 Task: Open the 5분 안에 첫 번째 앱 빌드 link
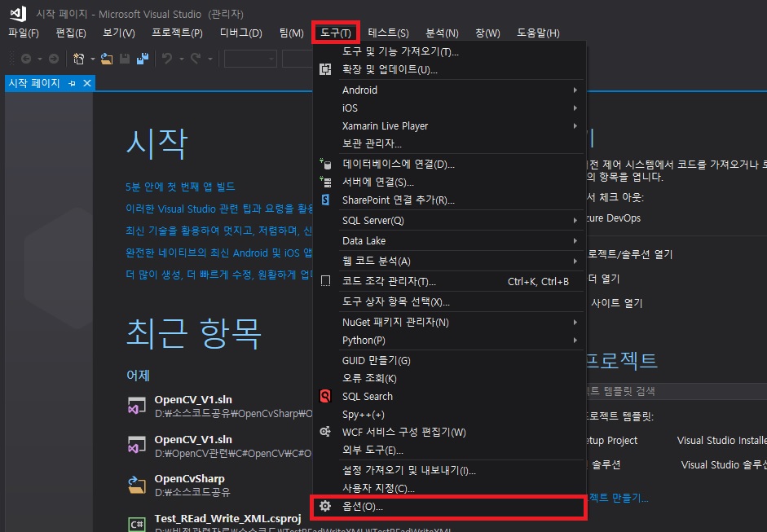(180, 187)
